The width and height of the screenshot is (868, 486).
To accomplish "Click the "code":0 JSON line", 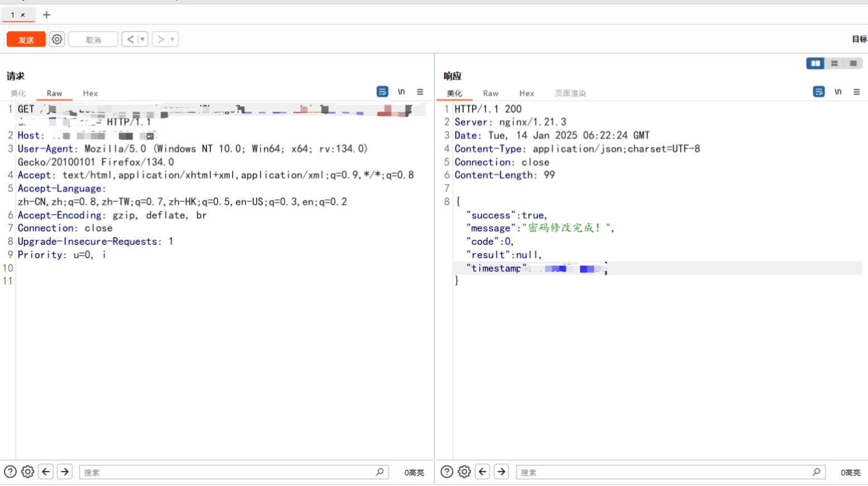I will pyautogui.click(x=490, y=241).
